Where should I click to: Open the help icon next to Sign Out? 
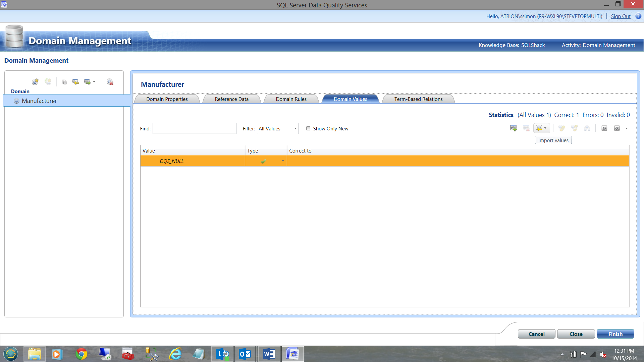tap(638, 16)
